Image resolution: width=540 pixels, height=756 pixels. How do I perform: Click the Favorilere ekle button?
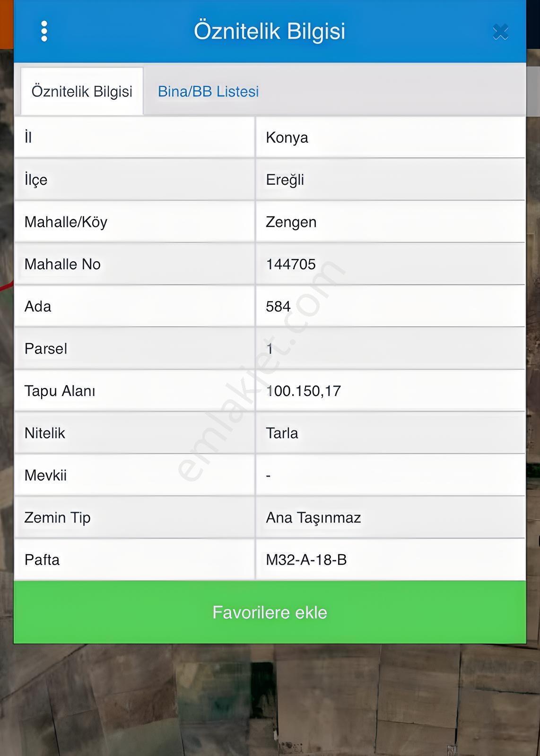coord(270,612)
